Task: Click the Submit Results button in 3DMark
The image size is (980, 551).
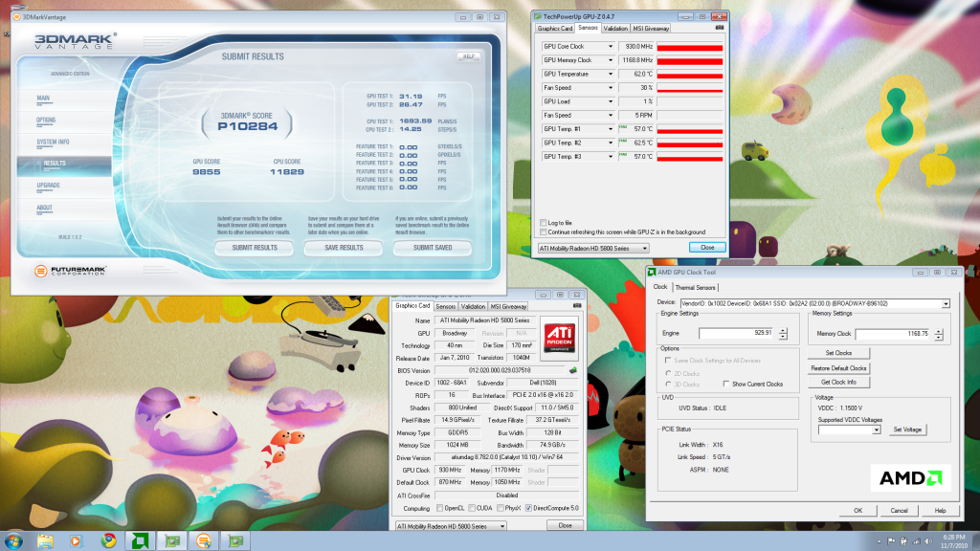Action: [255, 248]
